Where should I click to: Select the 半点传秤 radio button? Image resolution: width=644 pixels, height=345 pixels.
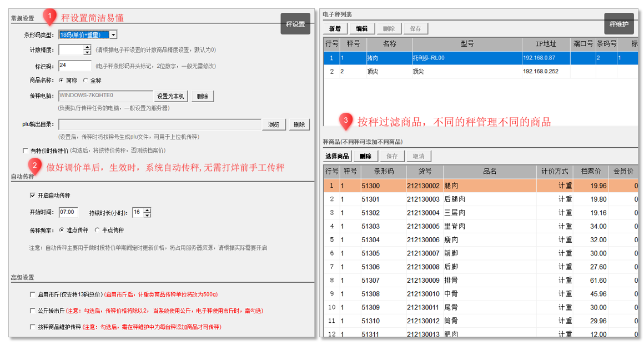click(97, 230)
